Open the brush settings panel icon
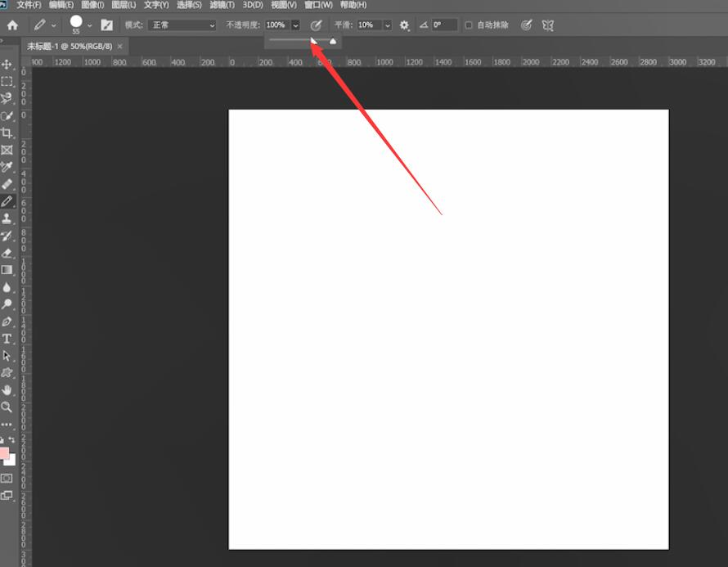 pyautogui.click(x=107, y=25)
